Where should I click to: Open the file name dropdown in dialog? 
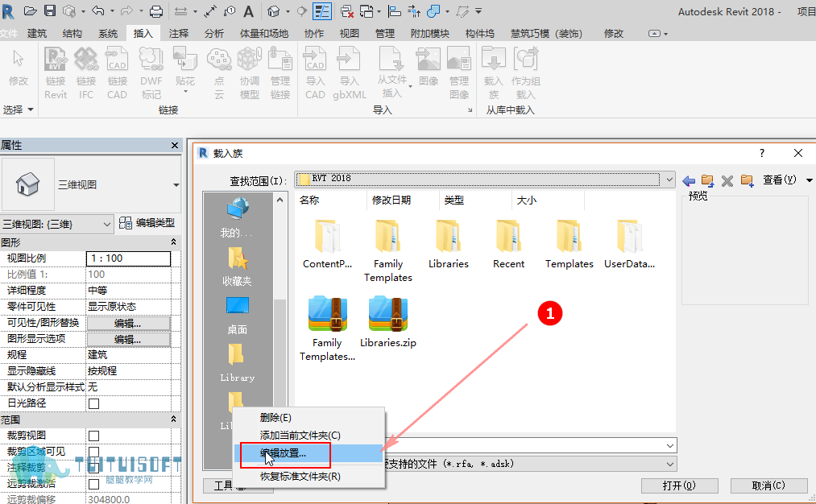coord(670,446)
